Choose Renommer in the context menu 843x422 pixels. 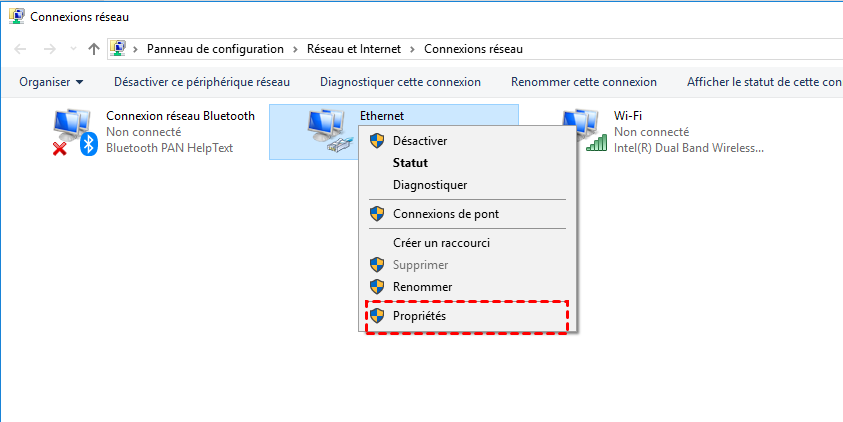422,287
